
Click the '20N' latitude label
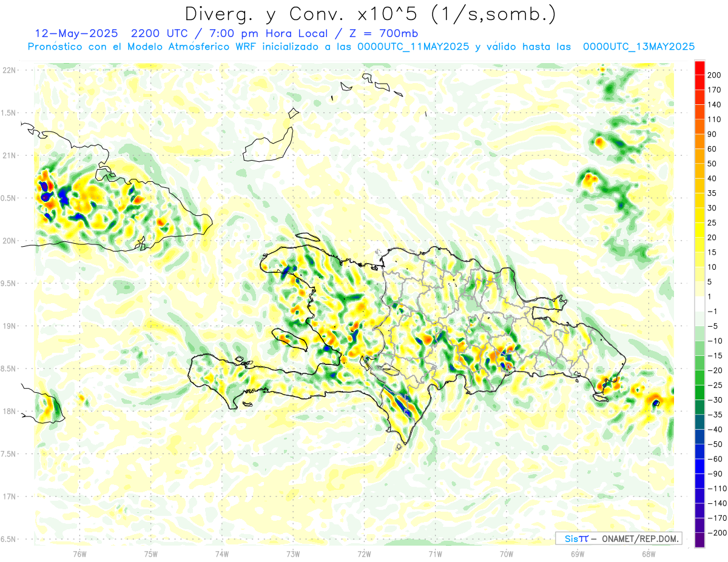(x=9, y=241)
